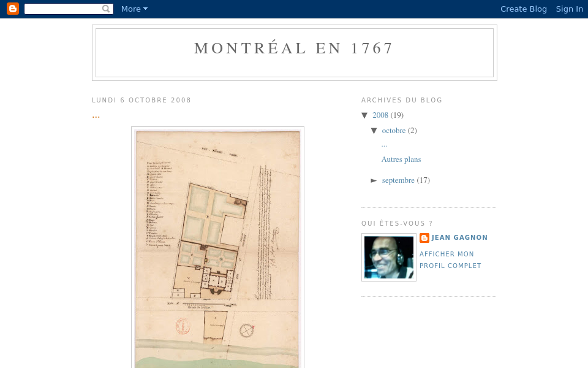The height and width of the screenshot is (368, 588).
Task: Click inside the navbar search field
Action: point(67,9)
